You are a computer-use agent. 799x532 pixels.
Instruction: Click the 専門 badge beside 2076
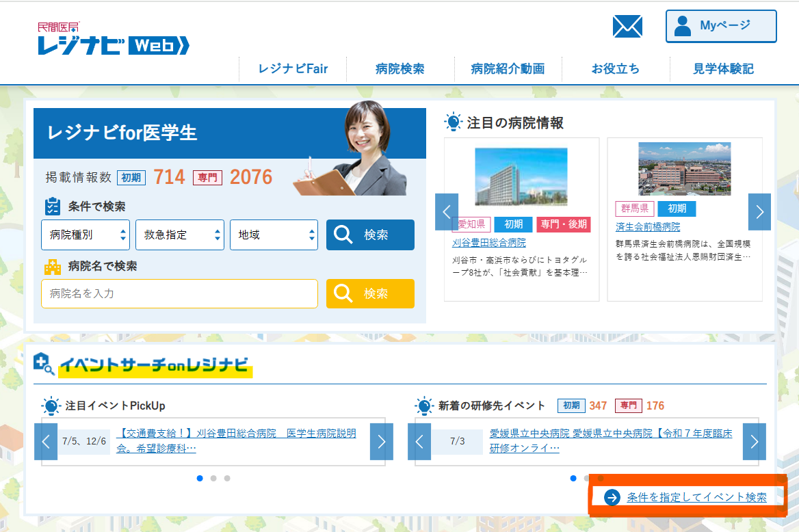click(208, 177)
